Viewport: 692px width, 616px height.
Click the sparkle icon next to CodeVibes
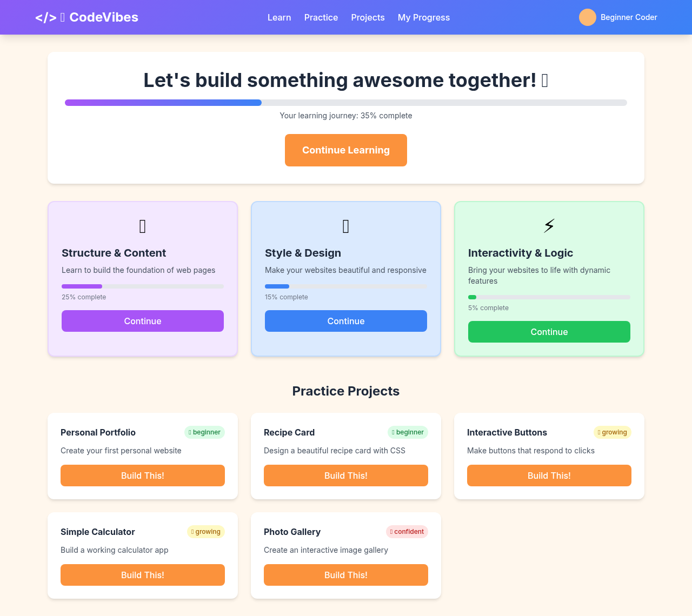click(61, 17)
